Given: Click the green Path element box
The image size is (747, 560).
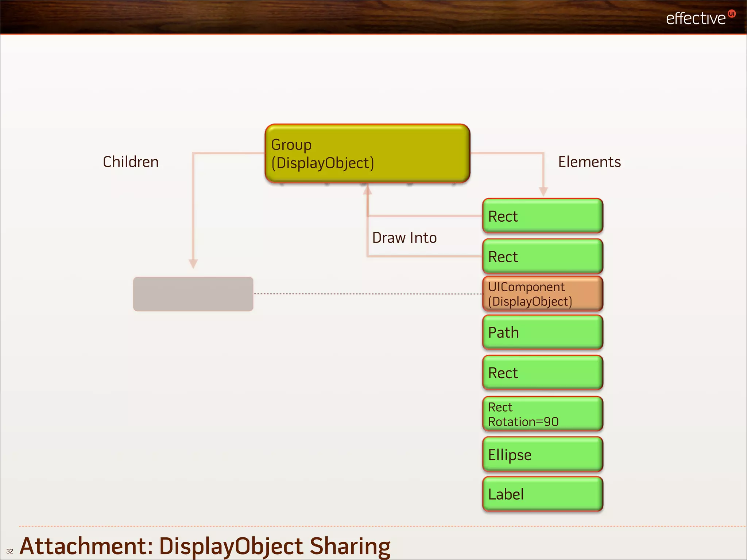Looking at the screenshot, I should pyautogui.click(x=542, y=332).
